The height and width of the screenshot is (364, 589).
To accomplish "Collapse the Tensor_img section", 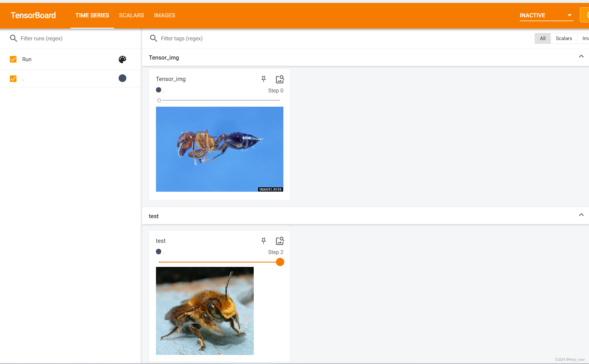I will pyautogui.click(x=581, y=57).
